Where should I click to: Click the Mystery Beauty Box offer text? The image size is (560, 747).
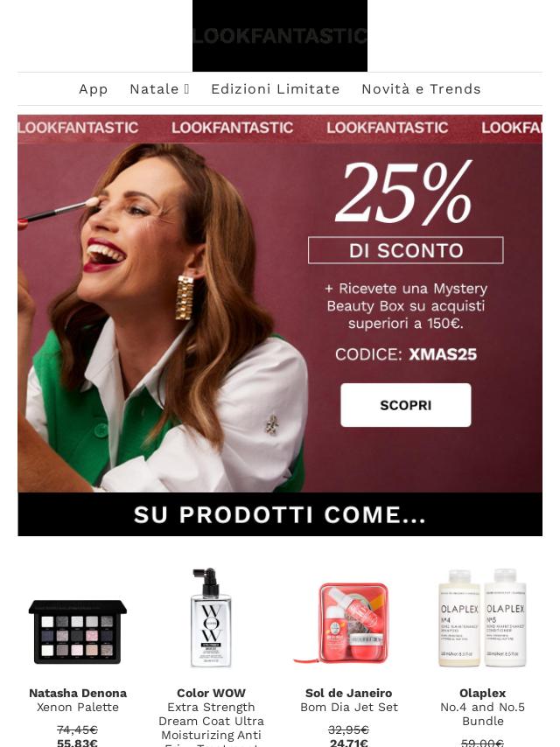click(x=406, y=306)
